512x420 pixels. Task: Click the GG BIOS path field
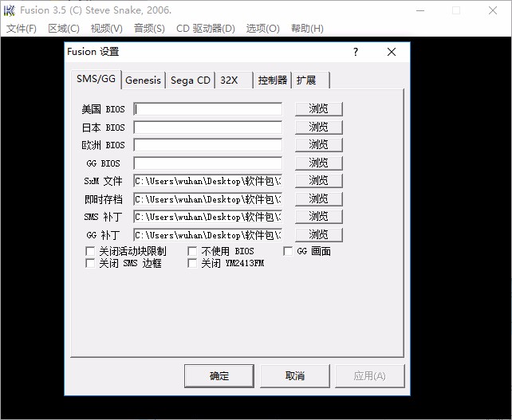click(207, 163)
